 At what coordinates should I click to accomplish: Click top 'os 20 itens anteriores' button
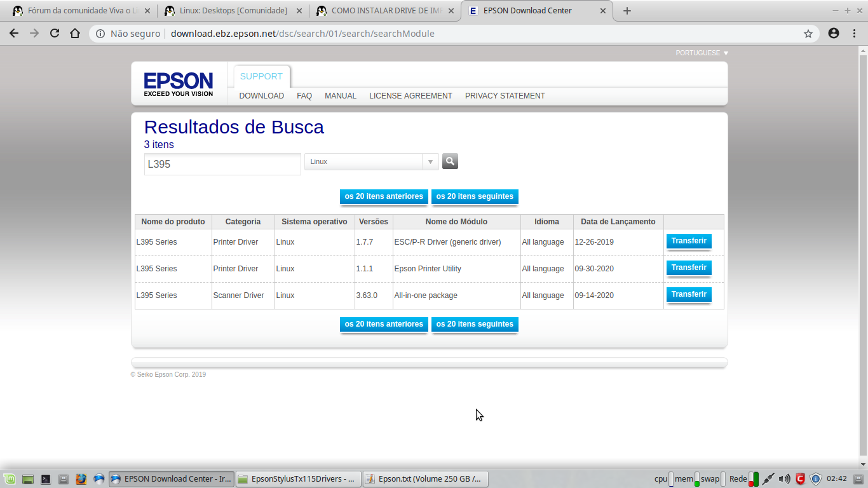(x=384, y=197)
